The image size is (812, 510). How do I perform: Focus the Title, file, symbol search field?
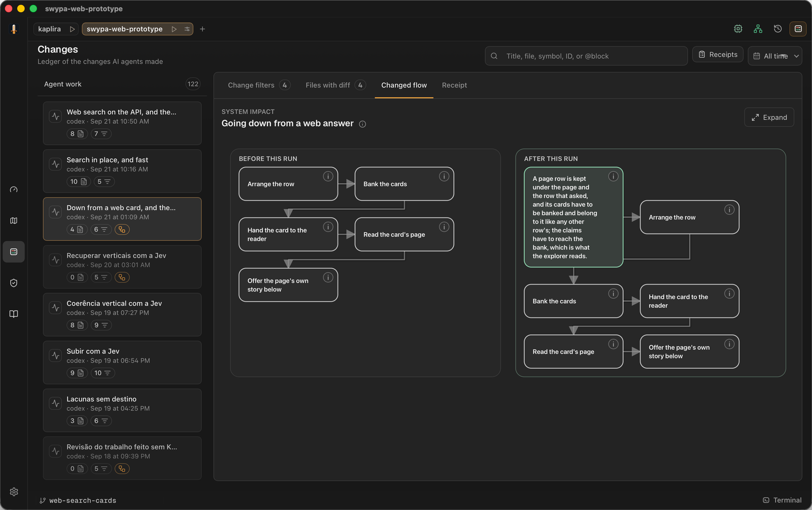click(586, 56)
